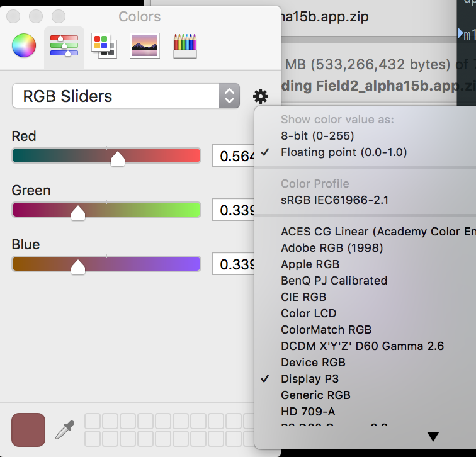This screenshot has width=476, height=457.
Task: Switch to the Pencils picker icon
Action: (185, 45)
